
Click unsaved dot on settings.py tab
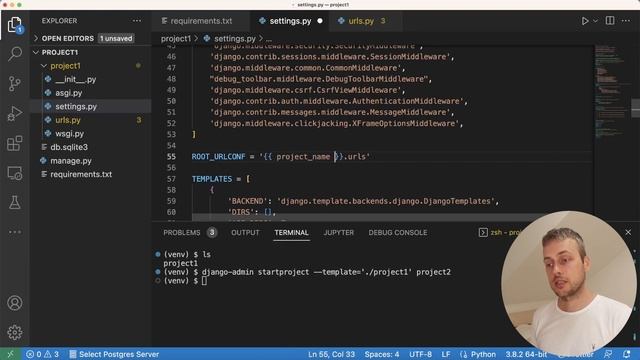[x=320, y=21]
